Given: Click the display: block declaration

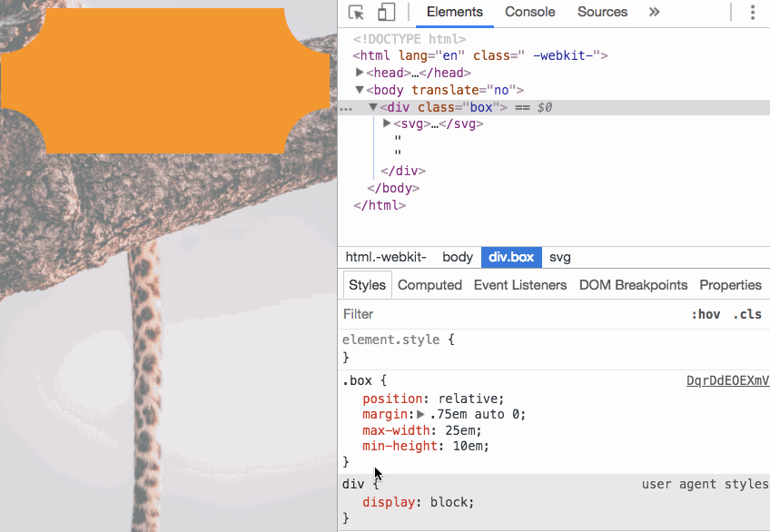Looking at the screenshot, I should click(418, 502).
